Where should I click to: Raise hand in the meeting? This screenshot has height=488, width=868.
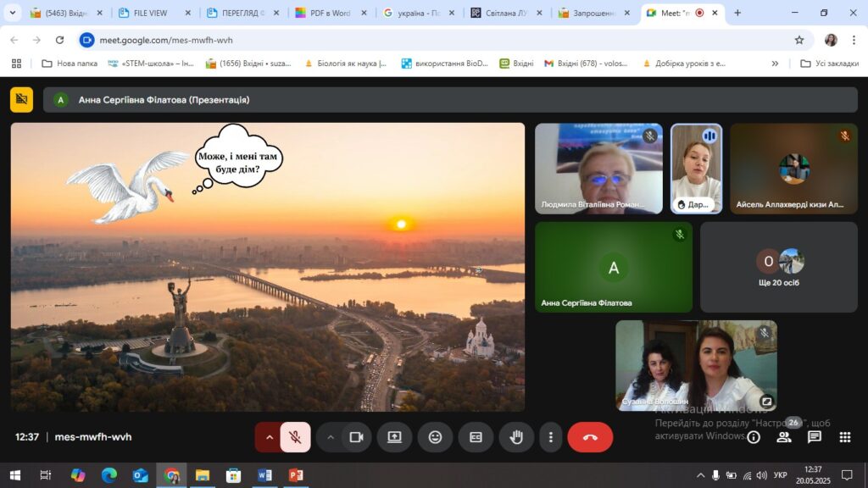[x=516, y=437]
